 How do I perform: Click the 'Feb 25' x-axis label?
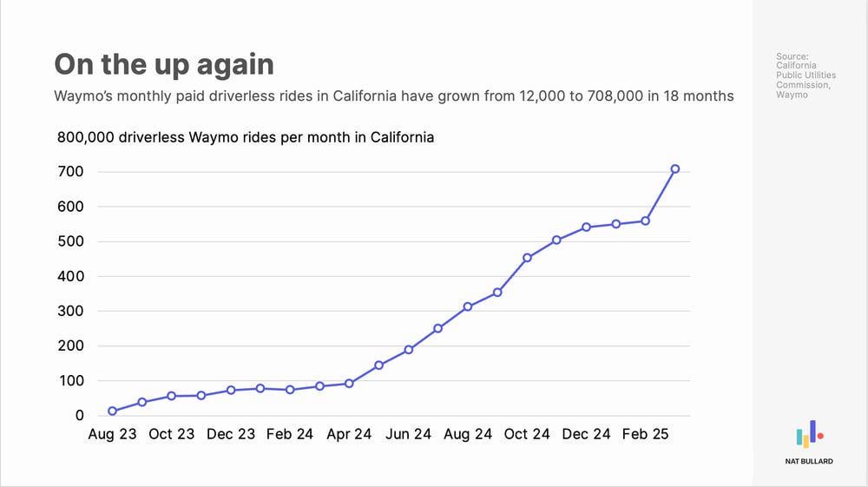646,434
